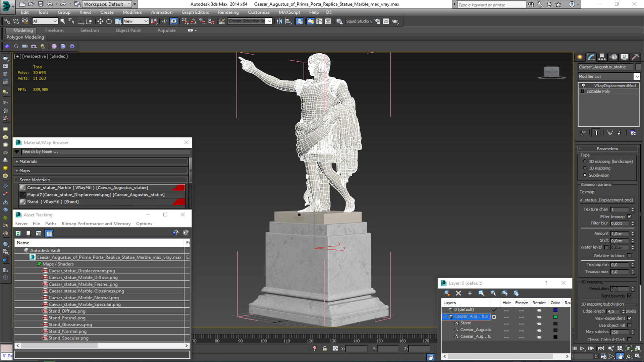Click Delete layer X icon in Layer dialog
The height and width of the screenshot is (362, 644).
[458, 293]
